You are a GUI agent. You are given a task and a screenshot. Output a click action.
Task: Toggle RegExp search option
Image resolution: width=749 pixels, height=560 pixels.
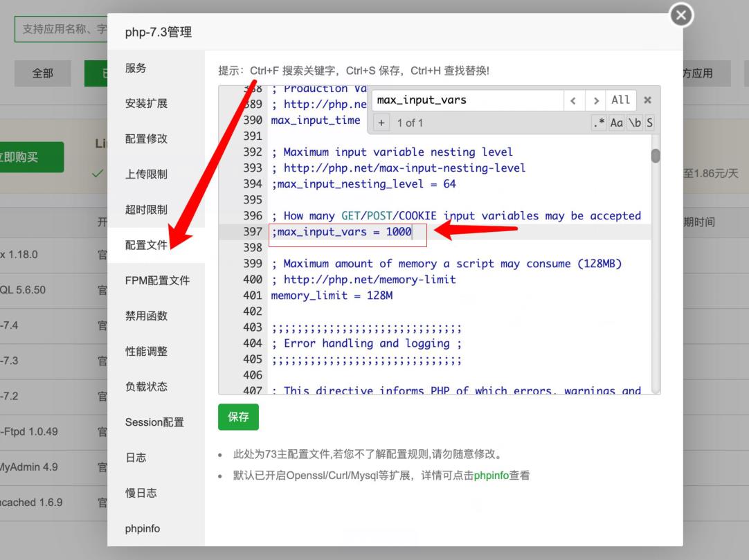[x=599, y=123]
